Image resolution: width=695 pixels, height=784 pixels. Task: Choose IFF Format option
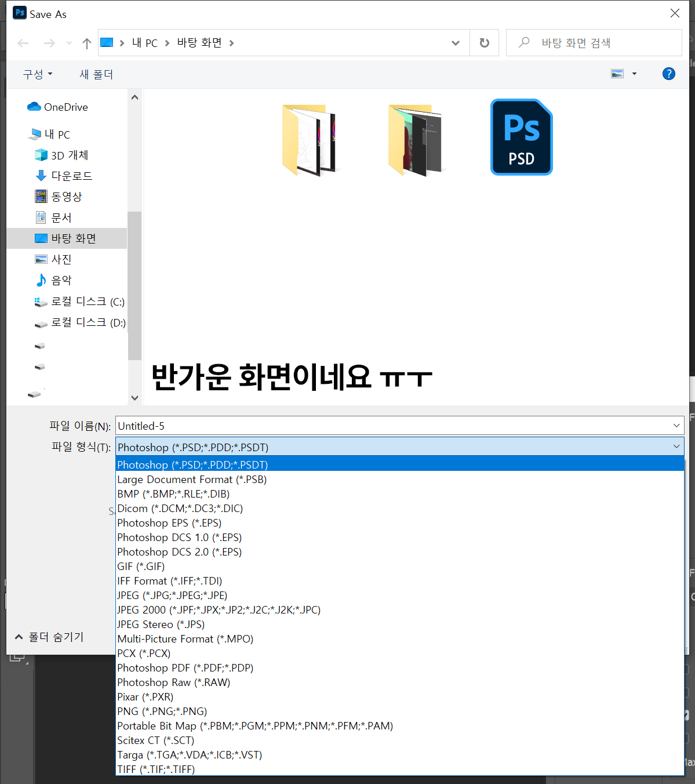click(400, 581)
